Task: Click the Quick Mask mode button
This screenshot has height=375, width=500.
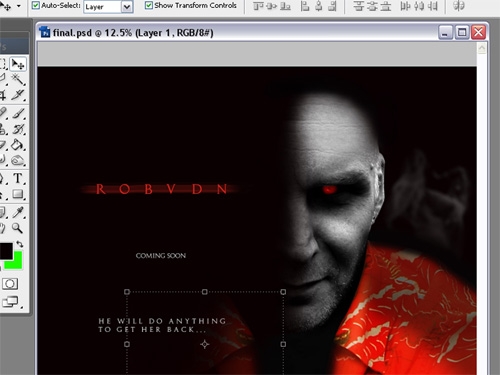Action: (x=10, y=284)
